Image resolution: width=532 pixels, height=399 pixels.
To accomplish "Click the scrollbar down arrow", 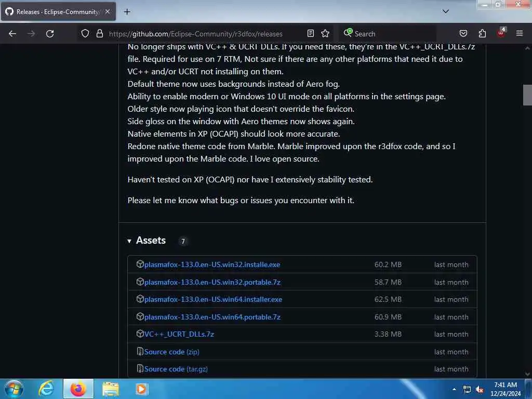I will click(527, 374).
